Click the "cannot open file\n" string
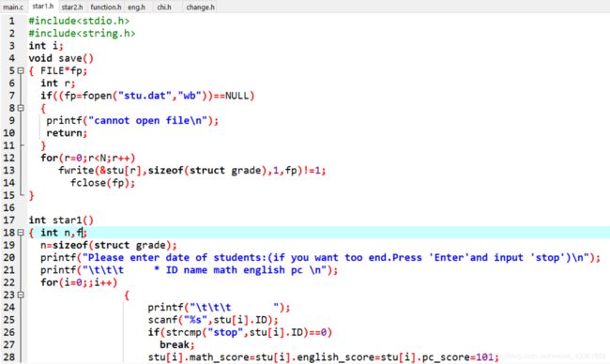Viewport: 610px width, 364px height. pyautogui.click(x=148, y=121)
